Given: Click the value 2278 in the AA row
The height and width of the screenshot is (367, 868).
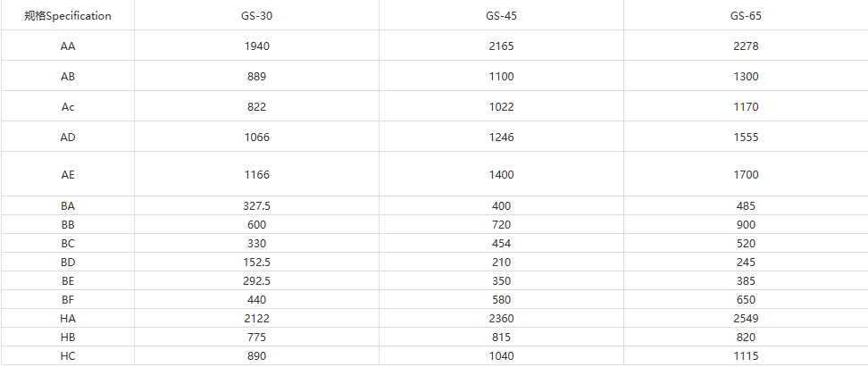Looking at the screenshot, I should click(x=746, y=46).
